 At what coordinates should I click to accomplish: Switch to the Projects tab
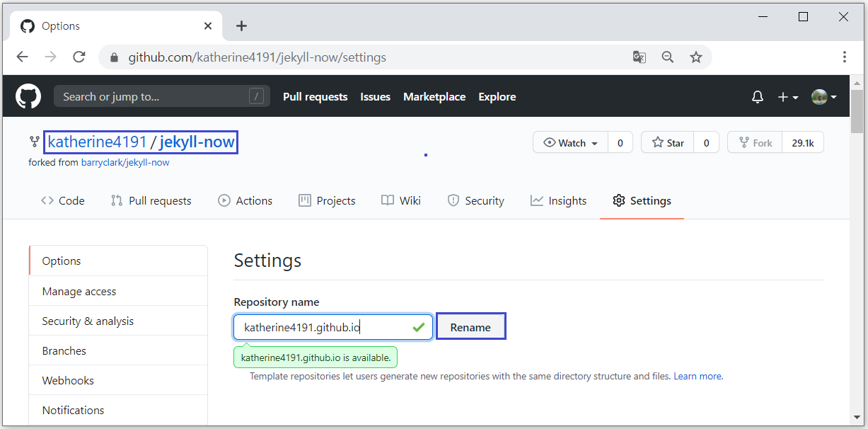pyautogui.click(x=327, y=201)
